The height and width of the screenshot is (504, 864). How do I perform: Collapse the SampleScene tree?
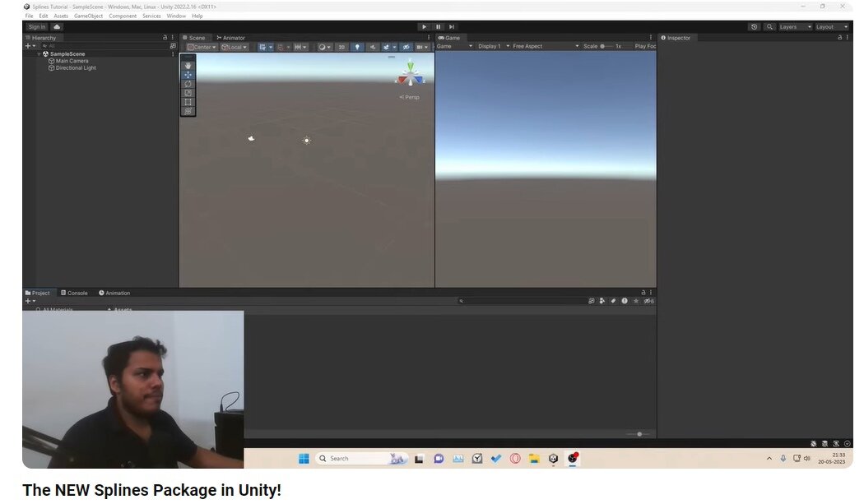click(x=39, y=54)
